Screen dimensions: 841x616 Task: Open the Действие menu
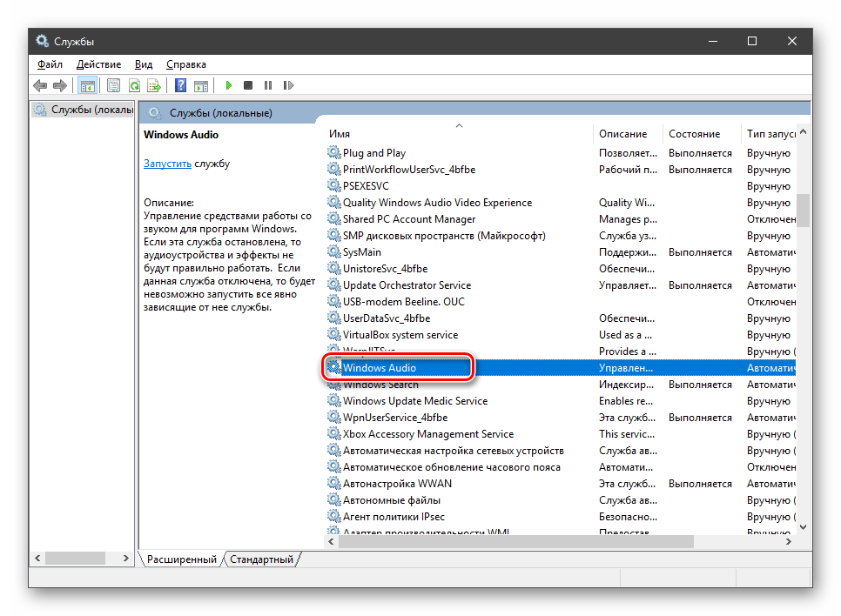(x=98, y=64)
